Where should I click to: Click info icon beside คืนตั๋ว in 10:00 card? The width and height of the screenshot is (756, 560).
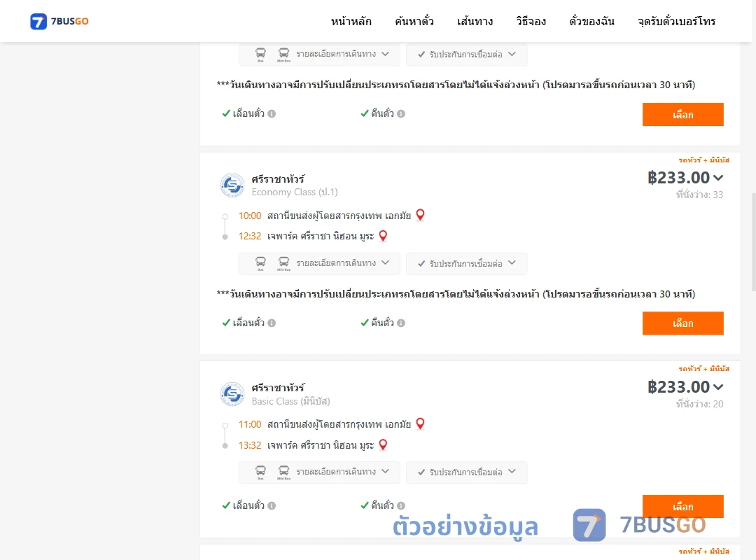pyautogui.click(x=401, y=323)
